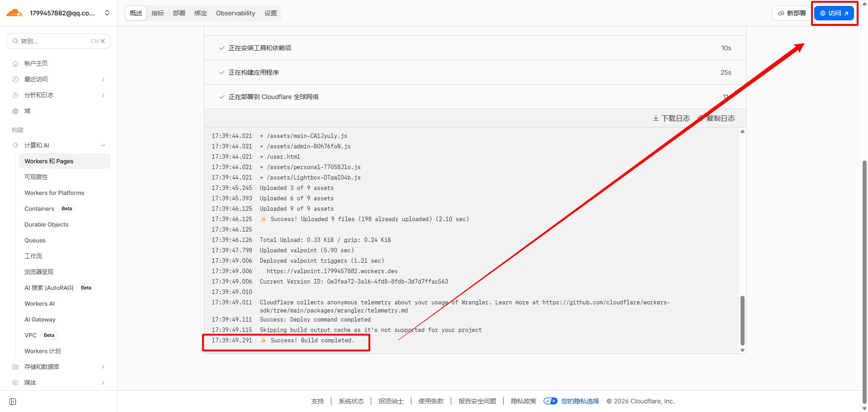Screen dimensions: 868x412
Task: Click the 媒体 play icon
Action: [x=15, y=383]
